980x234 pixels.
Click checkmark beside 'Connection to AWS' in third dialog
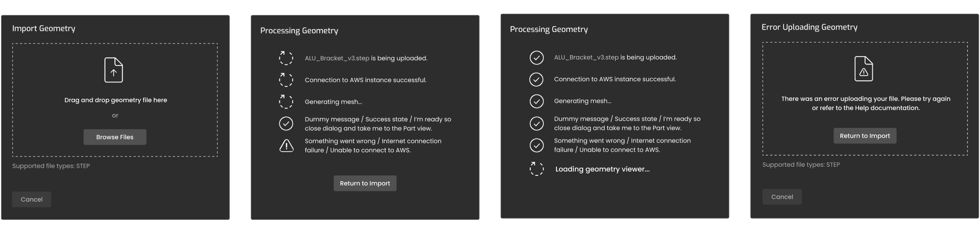[x=536, y=79]
